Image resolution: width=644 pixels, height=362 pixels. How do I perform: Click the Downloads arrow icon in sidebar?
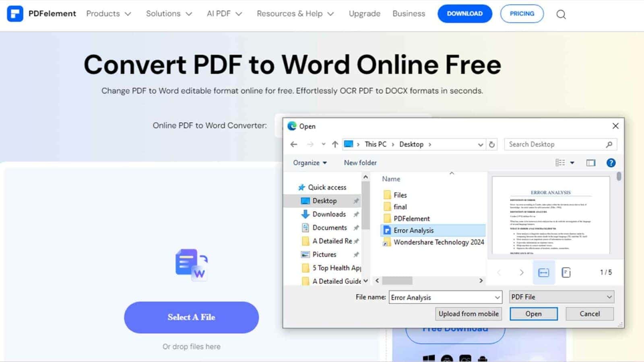[305, 214]
